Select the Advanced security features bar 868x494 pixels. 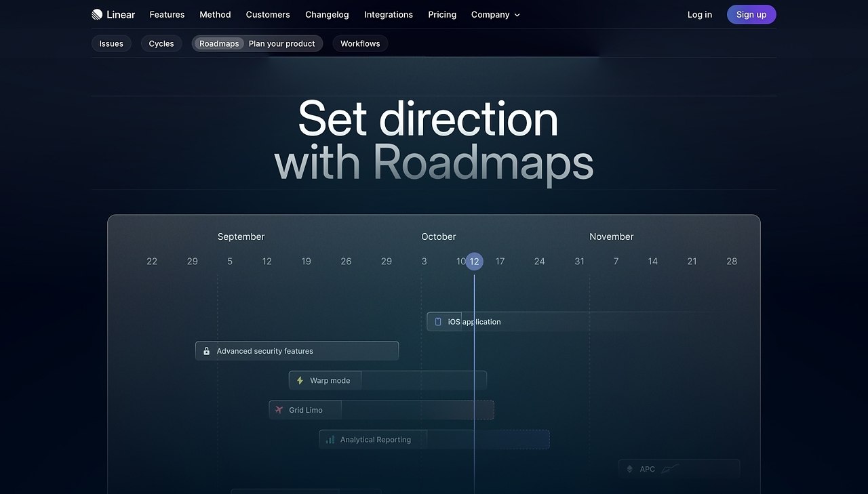click(297, 351)
